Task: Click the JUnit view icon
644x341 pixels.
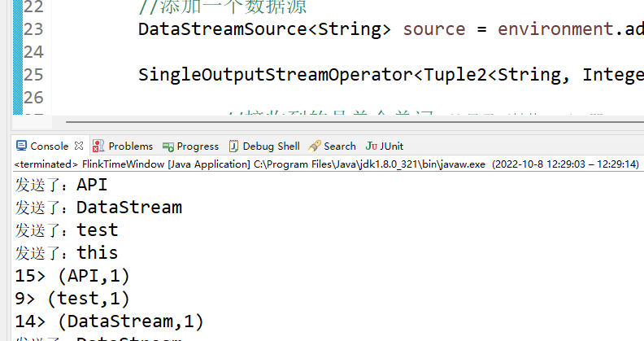Action: pos(372,146)
